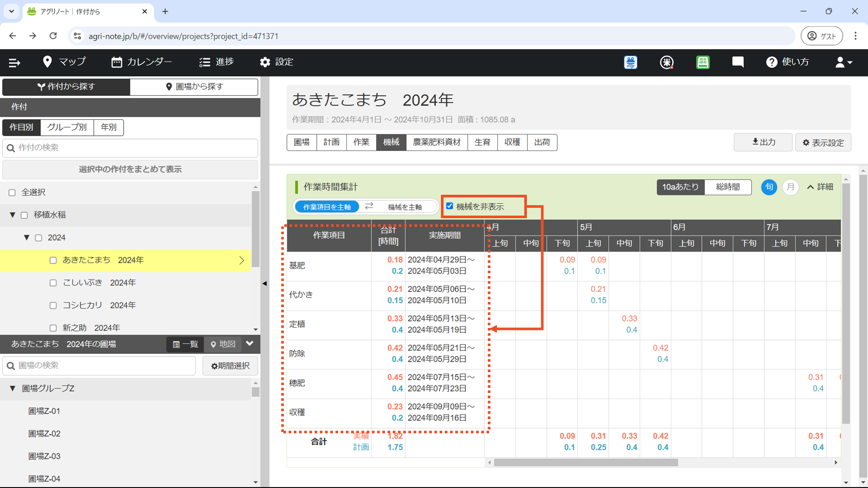Open the ゲスト guest profile button
868x488 pixels.
pos(822,36)
